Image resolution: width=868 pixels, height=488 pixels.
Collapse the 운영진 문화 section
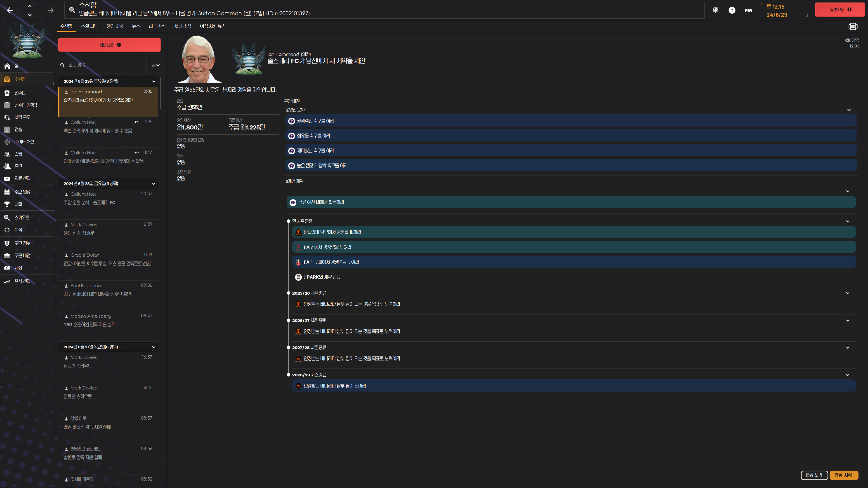[x=849, y=110]
